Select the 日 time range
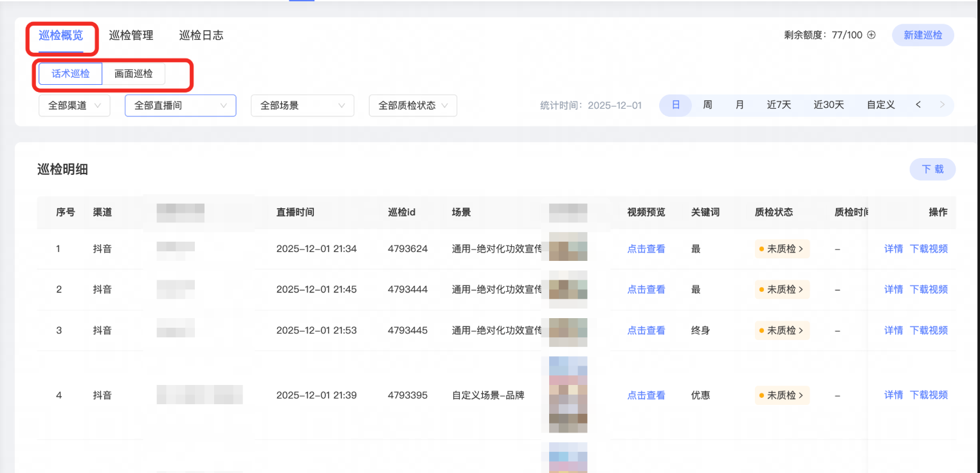980x473 pixels. click(676, 105)
